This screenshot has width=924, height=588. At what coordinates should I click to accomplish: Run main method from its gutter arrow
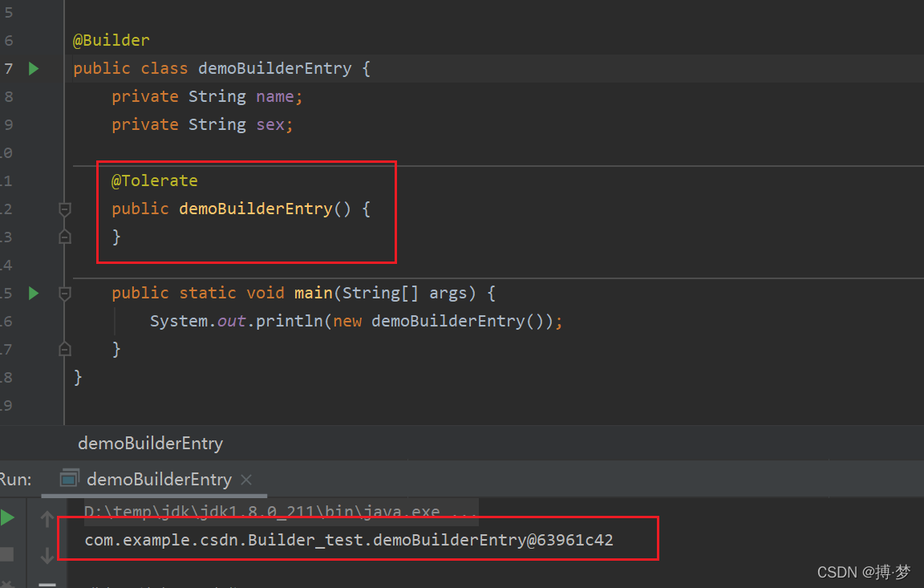(x=34, y=294)
